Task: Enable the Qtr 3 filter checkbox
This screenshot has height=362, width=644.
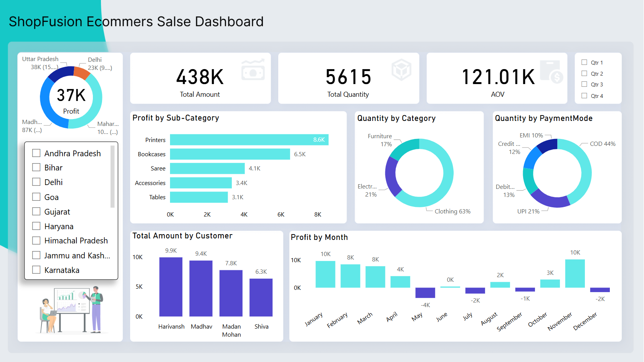Action: (584, 84)
